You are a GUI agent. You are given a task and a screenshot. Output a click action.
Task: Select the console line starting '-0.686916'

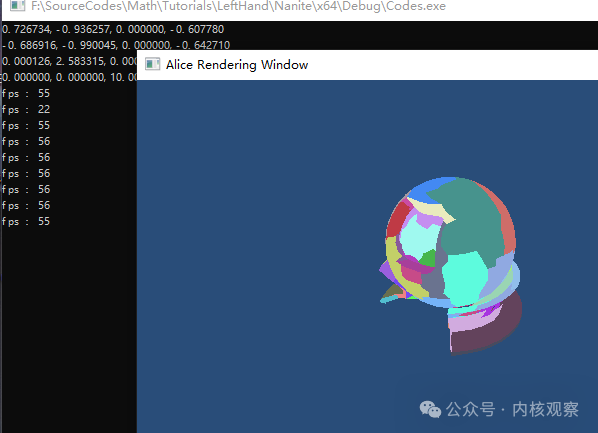point(116,45)
